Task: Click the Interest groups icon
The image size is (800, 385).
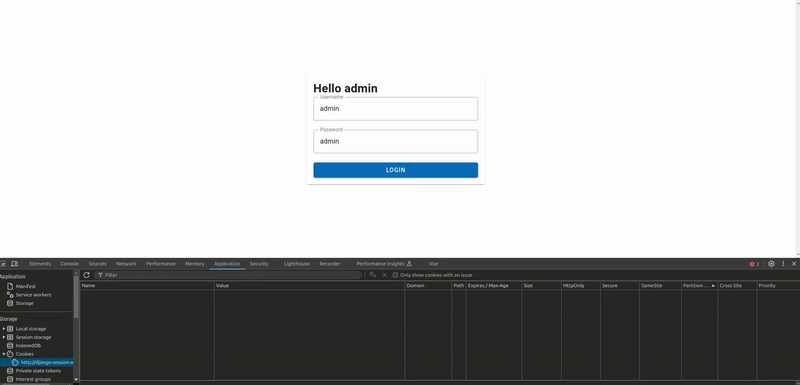Action: 10,379
